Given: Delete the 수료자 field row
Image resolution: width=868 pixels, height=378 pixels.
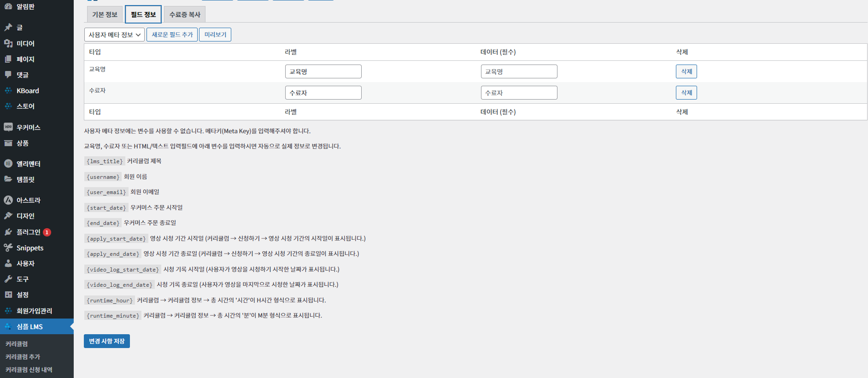Looking at the screenshot, I should [x=686, y=93].
